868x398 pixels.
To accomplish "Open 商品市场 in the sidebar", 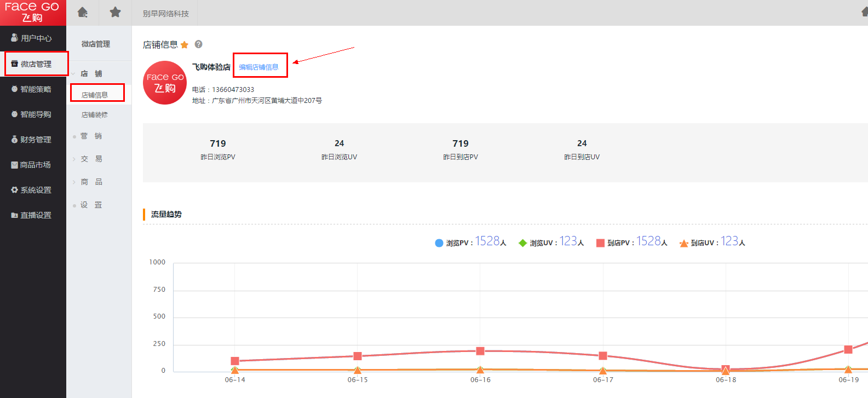I will point(32,165).
